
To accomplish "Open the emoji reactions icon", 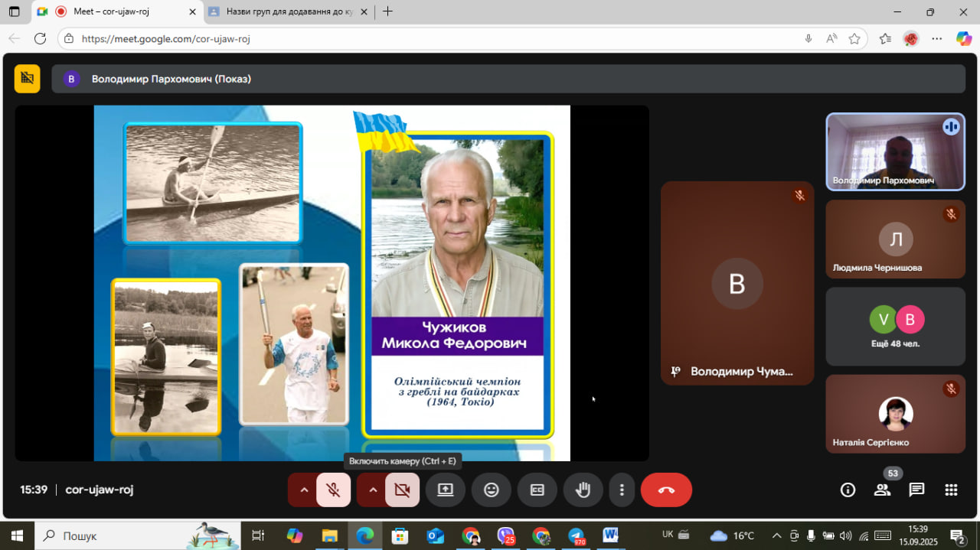I will (x=492, y=490).
